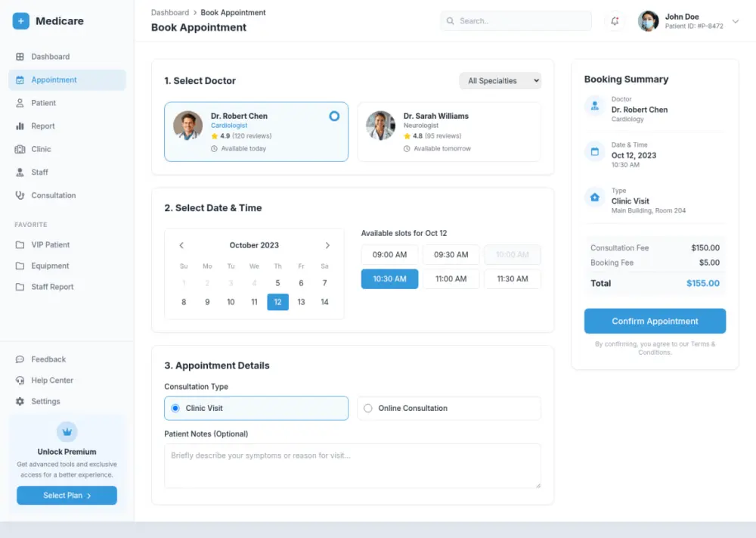Click the Clinic building icon in sidebar

tap(20, 149)
